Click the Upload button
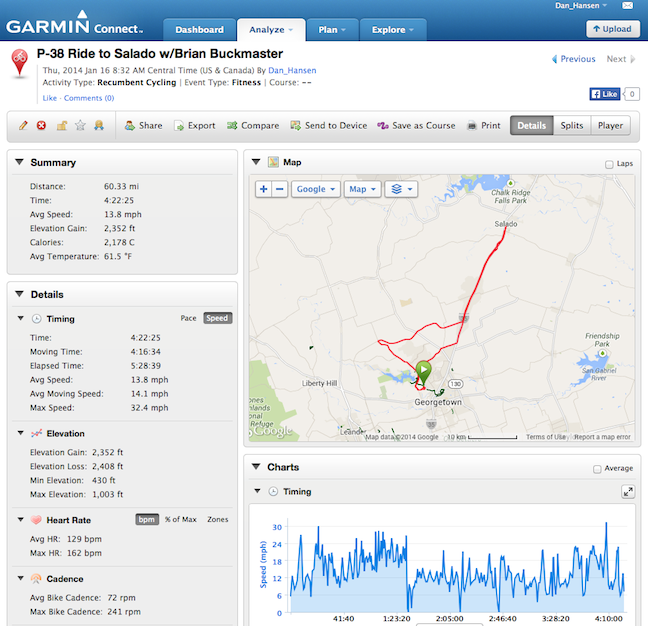648x626 pixels. click(612, 30)
